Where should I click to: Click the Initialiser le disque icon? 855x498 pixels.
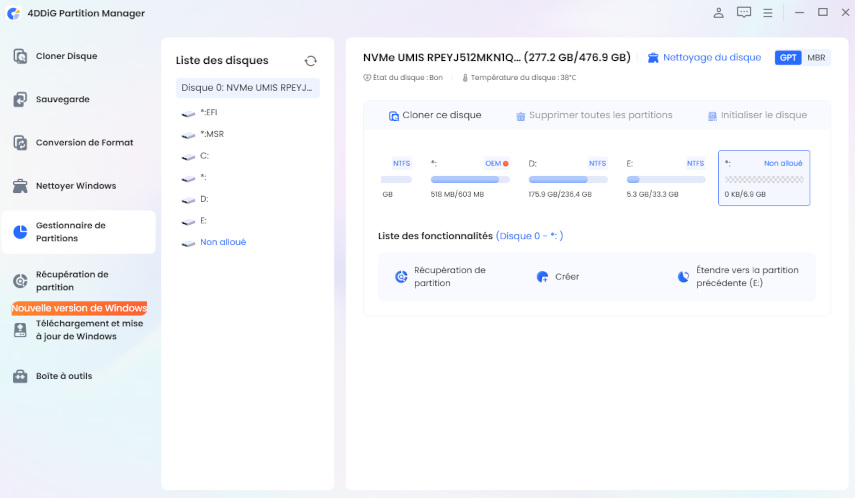coord(712,116)
